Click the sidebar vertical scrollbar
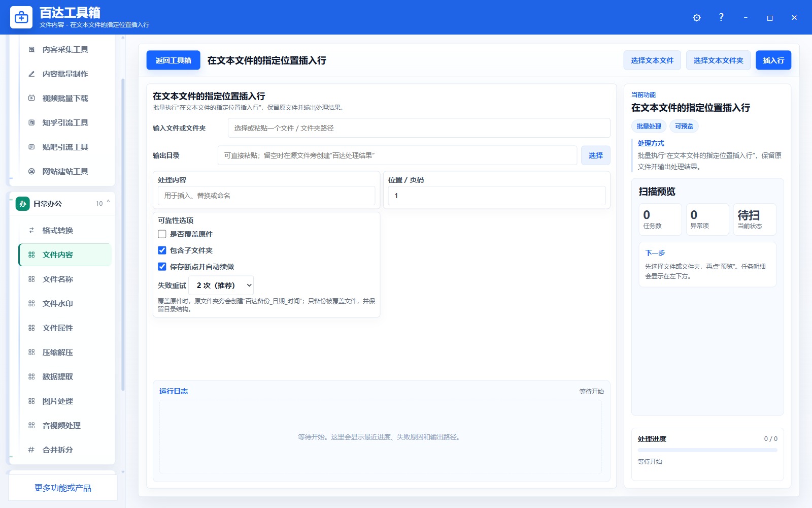Viewport: 812px width, 508px height. click(x=123, y=234)
